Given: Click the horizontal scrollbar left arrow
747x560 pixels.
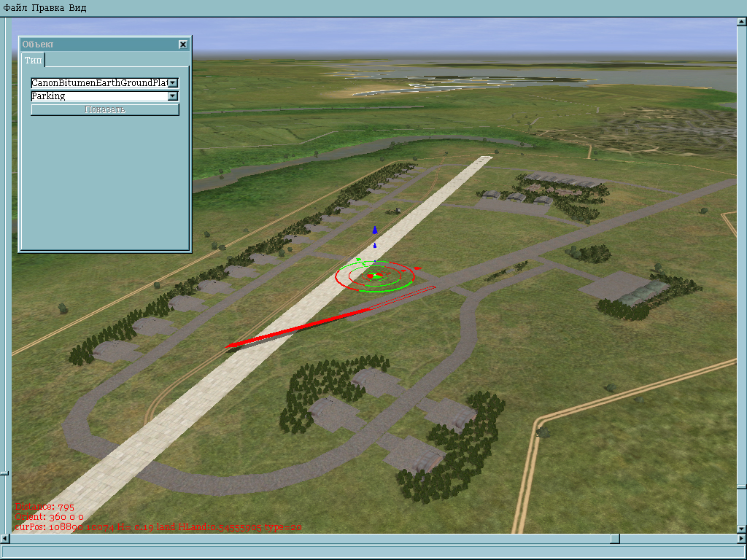Looking at the screenshot, I should (x=4, y=539).
